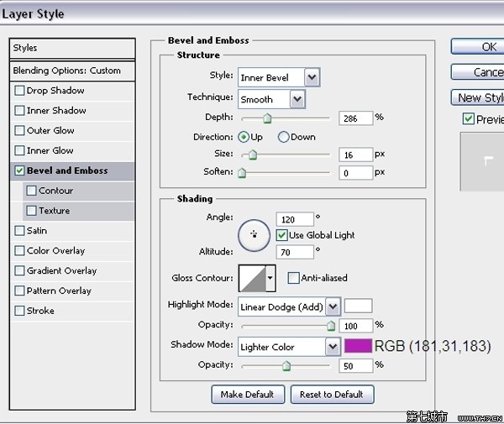Image resolution: width=504 pixels, height=424 pixels.
Task: Expand the Highlight Mode dropdown
Action: tap(289, 306)
